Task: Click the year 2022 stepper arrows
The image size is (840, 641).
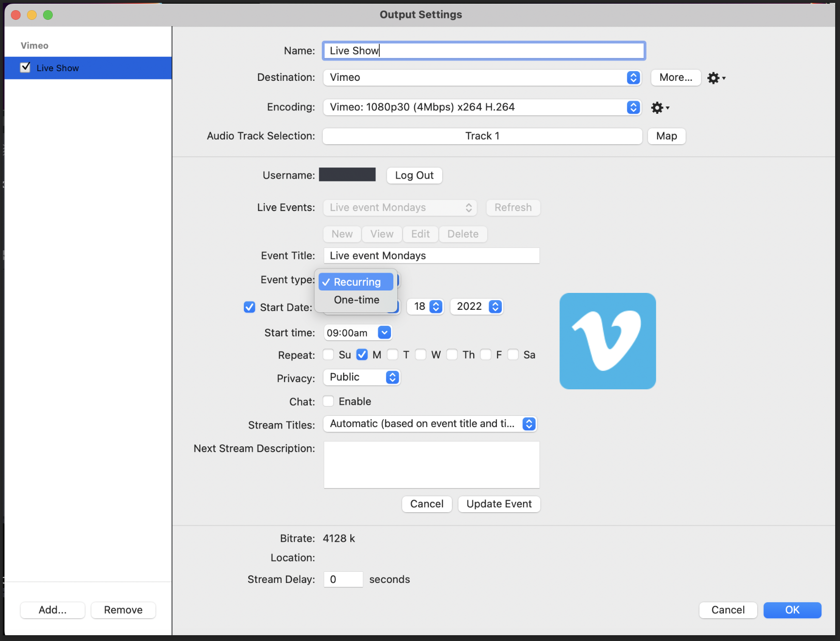Action: point(495,306)
